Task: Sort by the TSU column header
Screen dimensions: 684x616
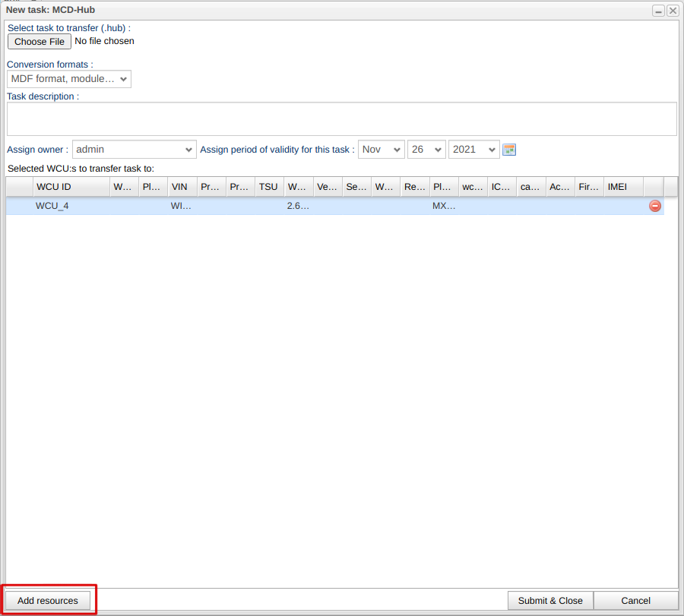Action: click(x=268, y=187)
